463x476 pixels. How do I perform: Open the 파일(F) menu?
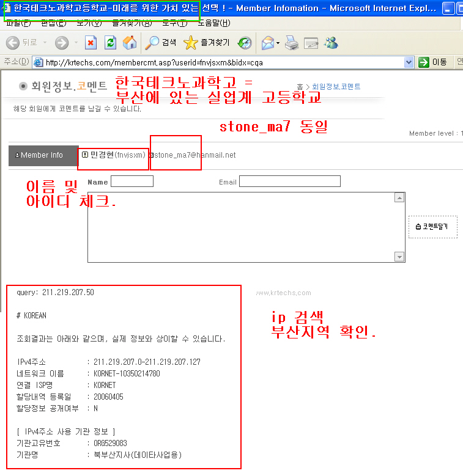click(x=18, y=23)
